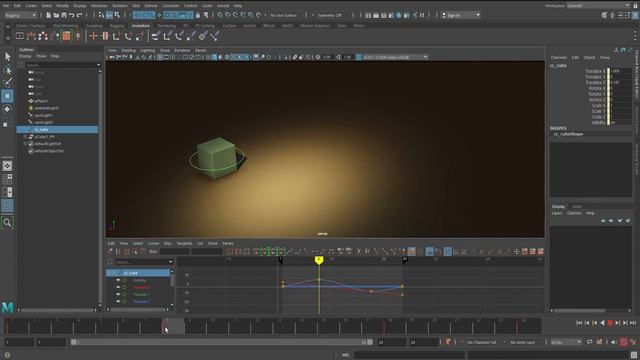
Task: Click the Playblast shelf icon
Action: click(19, 36)
